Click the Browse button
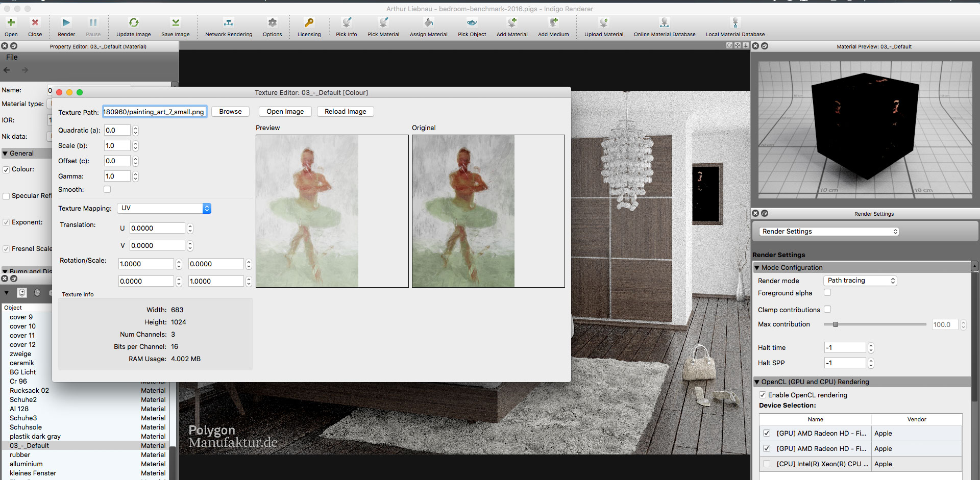The width and height of the screenshot is (980, 480). 230,112
